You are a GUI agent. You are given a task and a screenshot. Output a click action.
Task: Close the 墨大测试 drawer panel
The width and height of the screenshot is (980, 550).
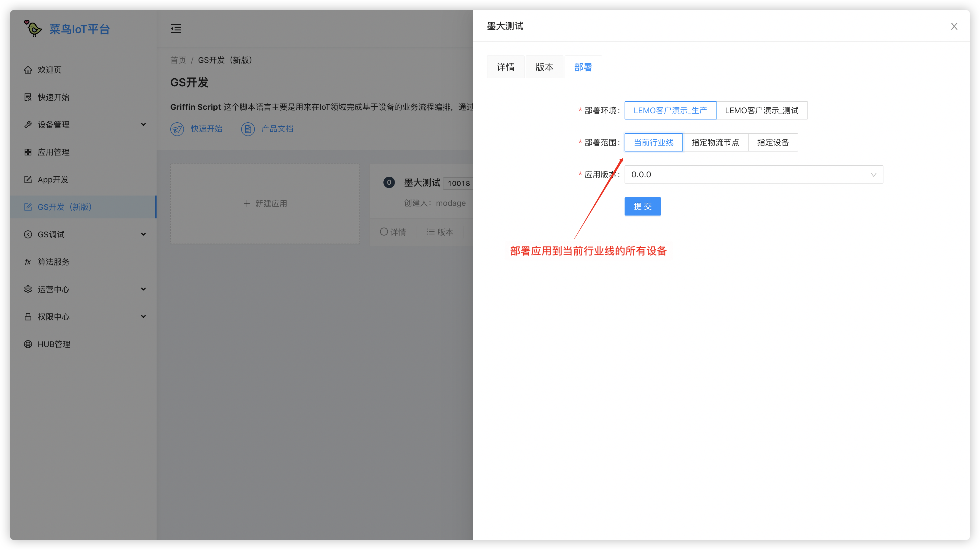(x=954, y=26)
